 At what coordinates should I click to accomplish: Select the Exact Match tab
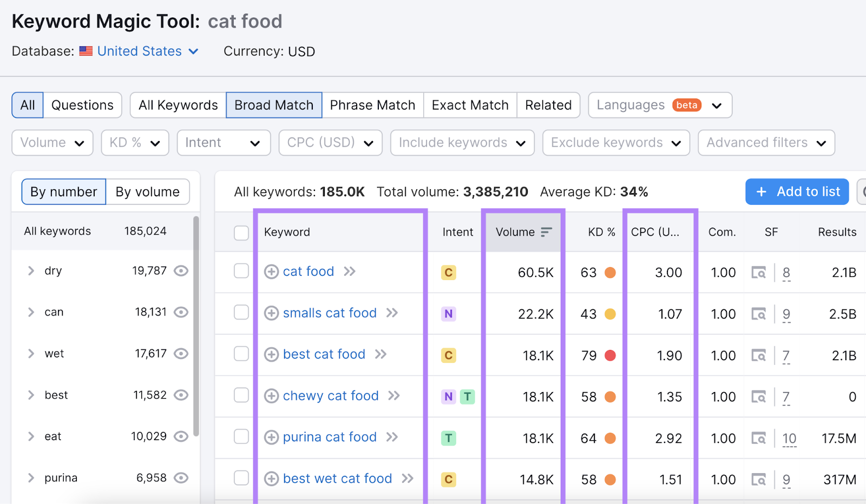(x=469, y=105)
